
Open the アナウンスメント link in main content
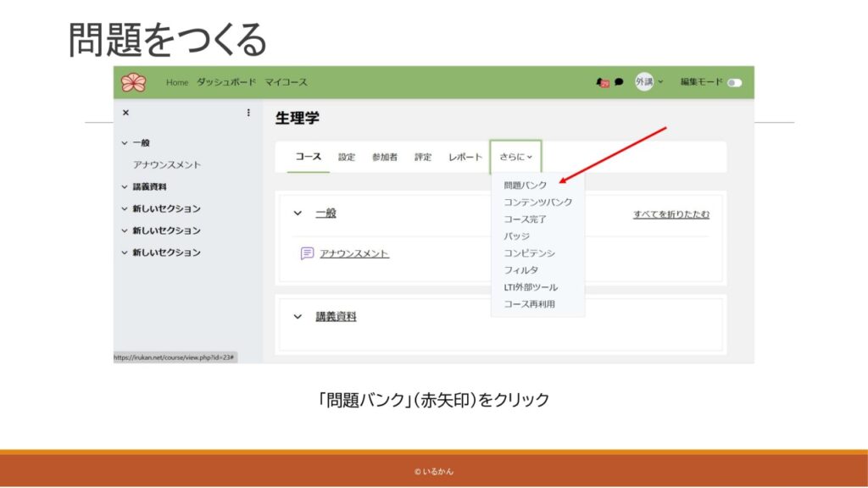pyautogui.click(x=354, y=253)
